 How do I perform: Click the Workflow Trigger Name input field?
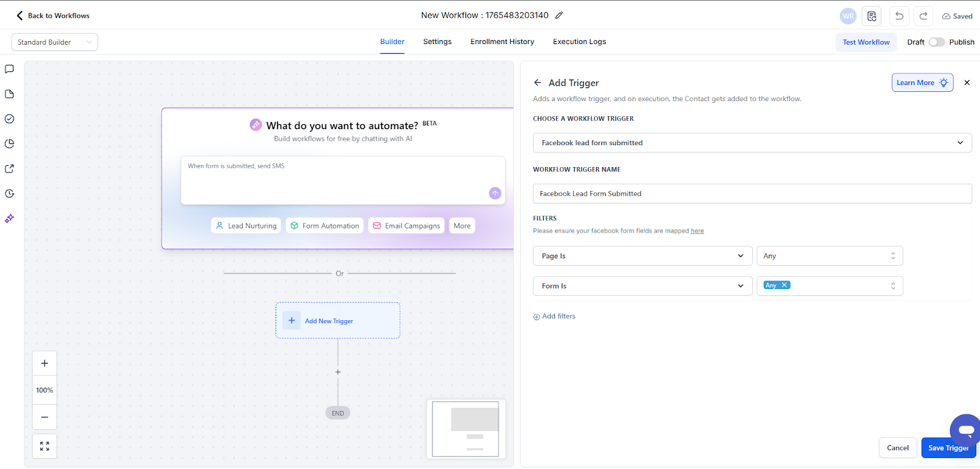(752, 193)
